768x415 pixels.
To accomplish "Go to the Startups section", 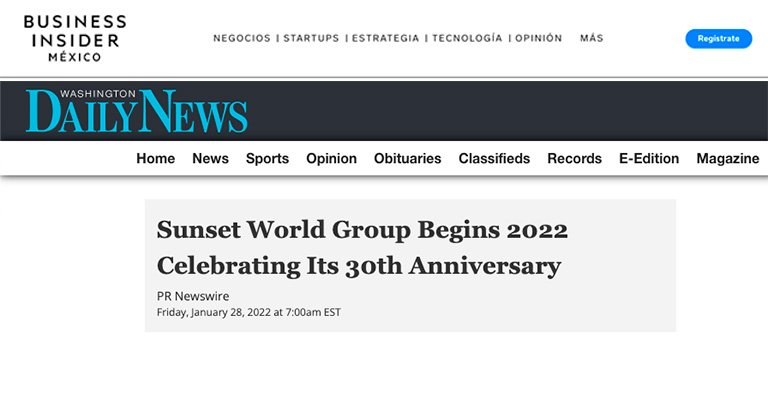I will (312, 39).
